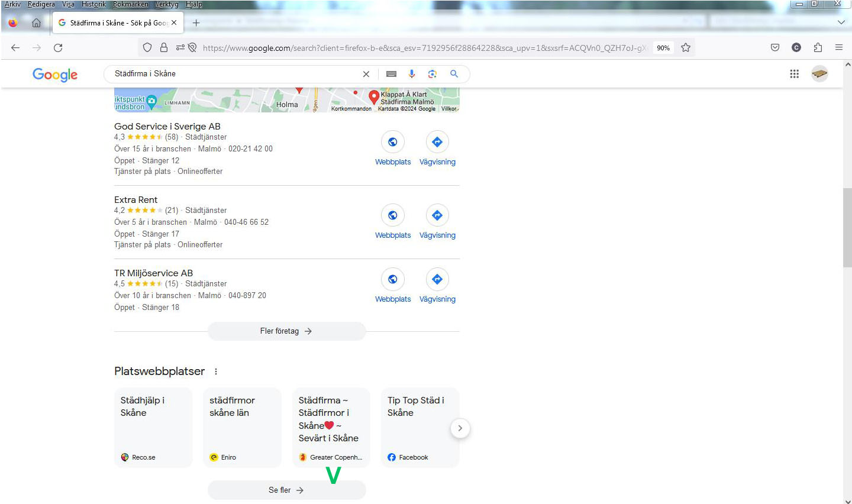
Task: Open God Service i Sverige website icon
Action: pos(393,142)
